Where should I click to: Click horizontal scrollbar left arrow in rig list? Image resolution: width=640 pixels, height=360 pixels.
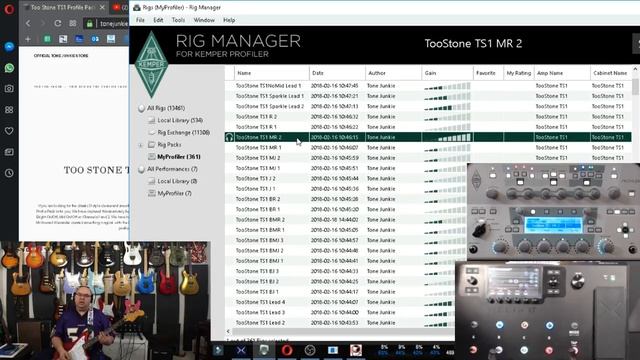(228, 331)
